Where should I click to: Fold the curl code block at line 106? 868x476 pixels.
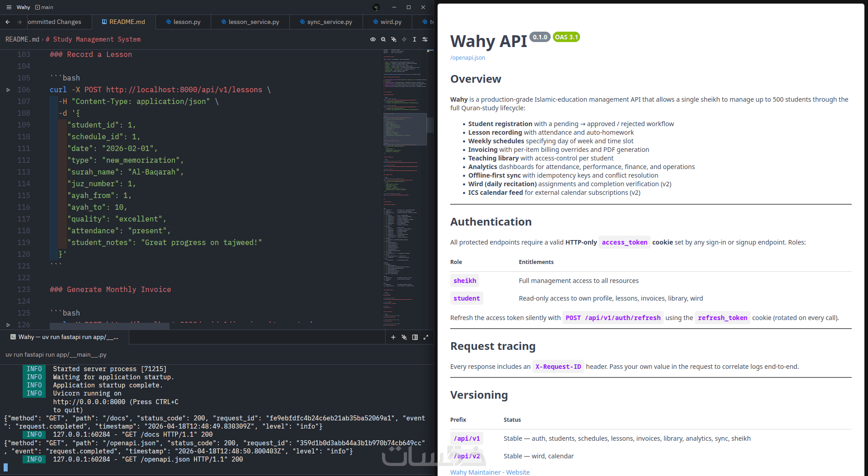coord(8,90)
